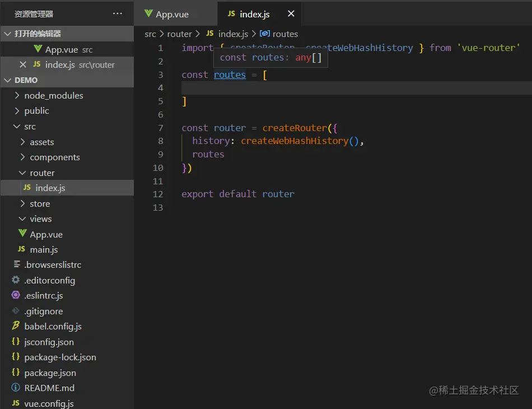Expand the store folder
The width and height of the screenshot is (532, 409).
pyautogui.click(x=67, y=203)
